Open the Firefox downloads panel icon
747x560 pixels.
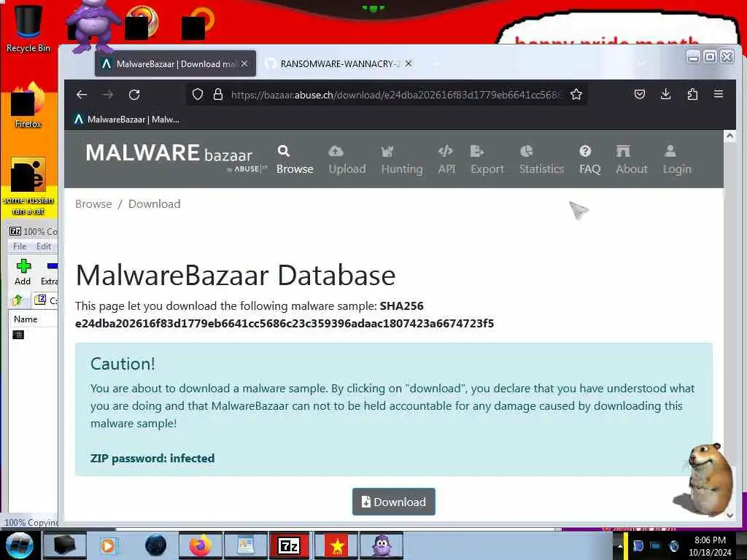tap(665, 94)
